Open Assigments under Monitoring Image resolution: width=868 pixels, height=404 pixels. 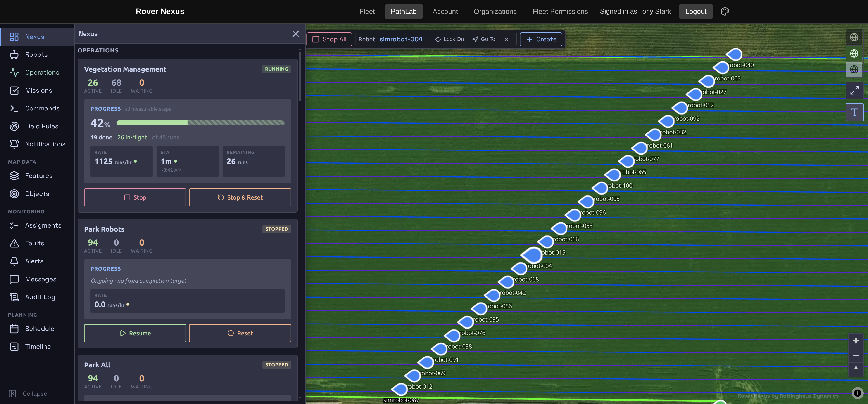click(x=37, y=225)
